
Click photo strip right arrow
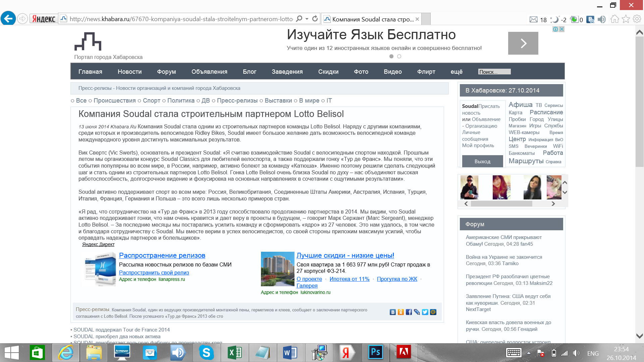click(553, 203)
